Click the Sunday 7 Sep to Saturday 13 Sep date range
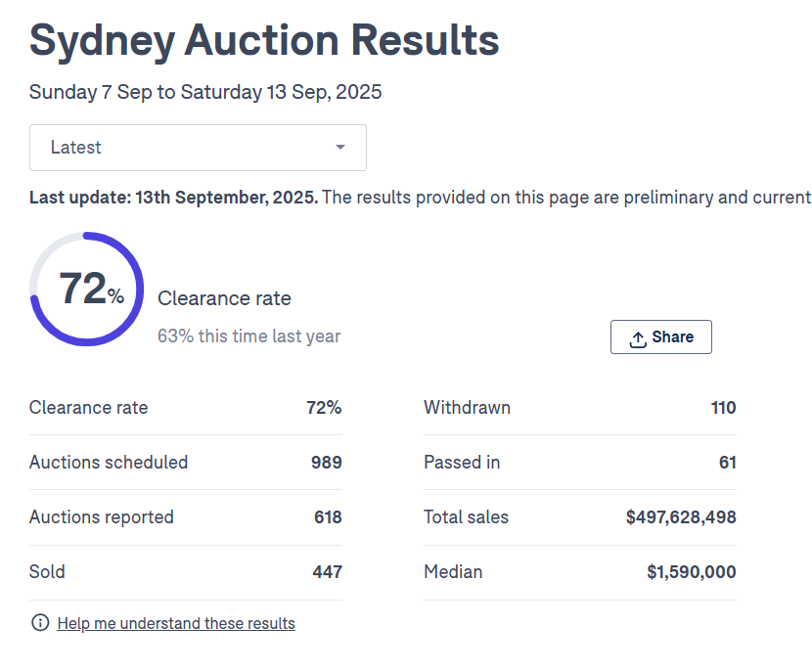Image resolution: width=812 pixels, height=671 pixels. point(205,93)
